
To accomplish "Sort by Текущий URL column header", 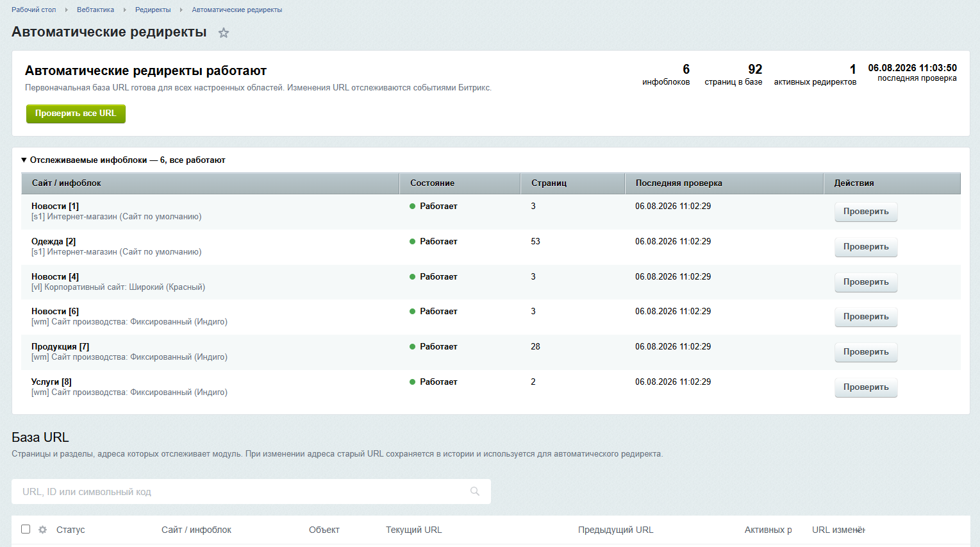I will 414,530.
